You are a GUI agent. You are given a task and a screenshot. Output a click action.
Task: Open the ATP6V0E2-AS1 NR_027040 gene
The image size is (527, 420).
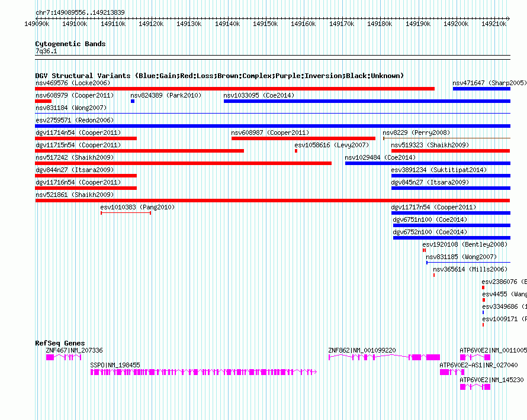click(452, 372)
